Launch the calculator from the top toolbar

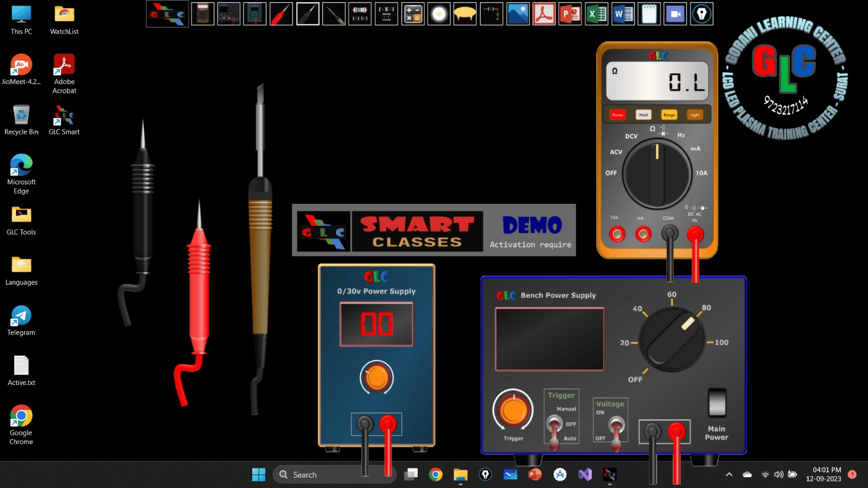coord(413,14)
